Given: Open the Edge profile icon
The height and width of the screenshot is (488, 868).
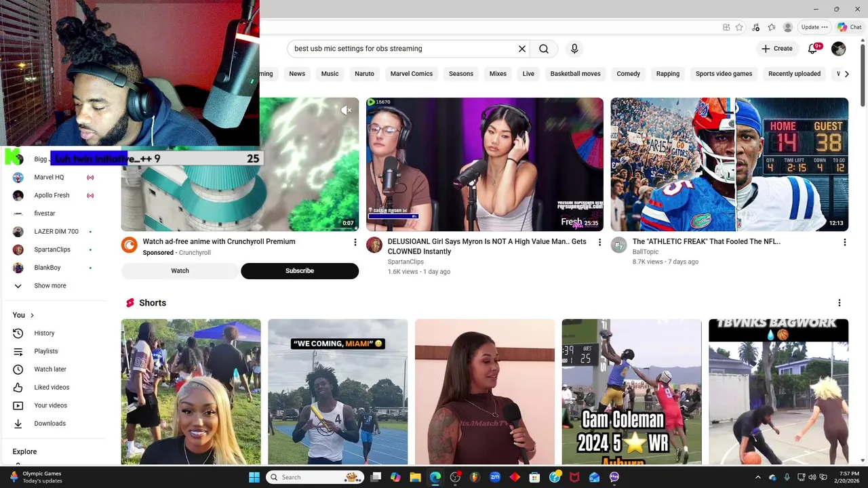Looking at the screenshot, I should tap(787, 27).
